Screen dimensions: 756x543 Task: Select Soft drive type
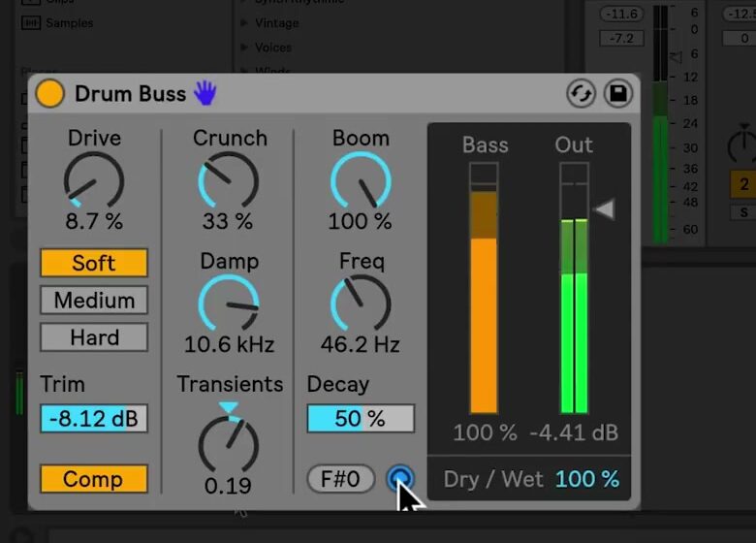click(x=94, y=263)
